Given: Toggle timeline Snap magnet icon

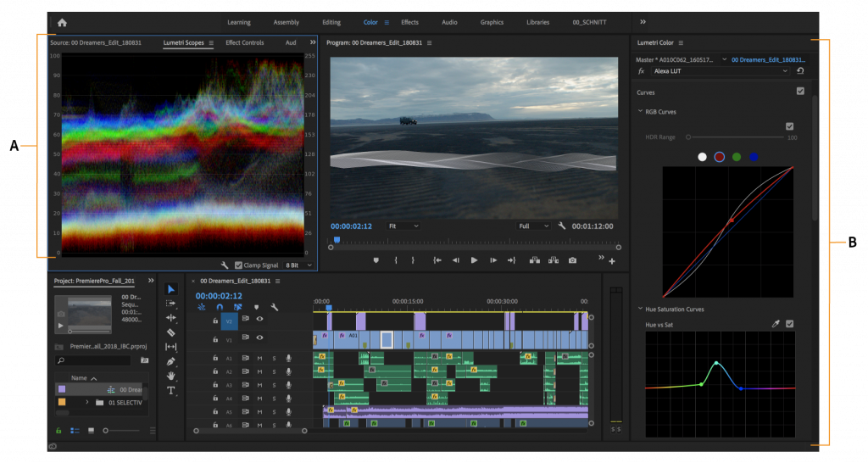Looking at the screenshot, I should [x=220, y=307].
